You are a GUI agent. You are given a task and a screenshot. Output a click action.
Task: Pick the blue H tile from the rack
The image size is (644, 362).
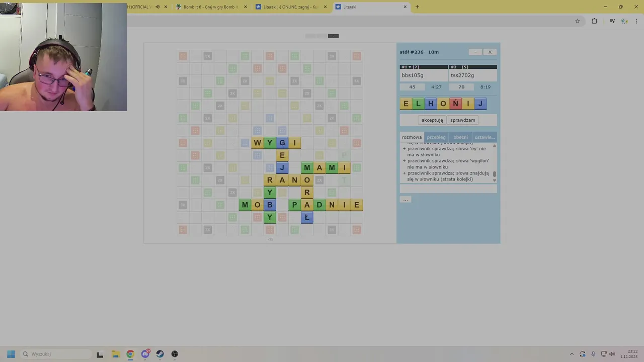click(431, 104)
